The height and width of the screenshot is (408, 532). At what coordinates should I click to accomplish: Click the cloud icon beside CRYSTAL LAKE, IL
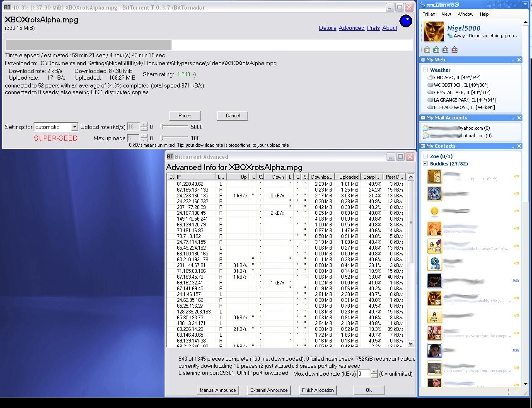[430, 92]
